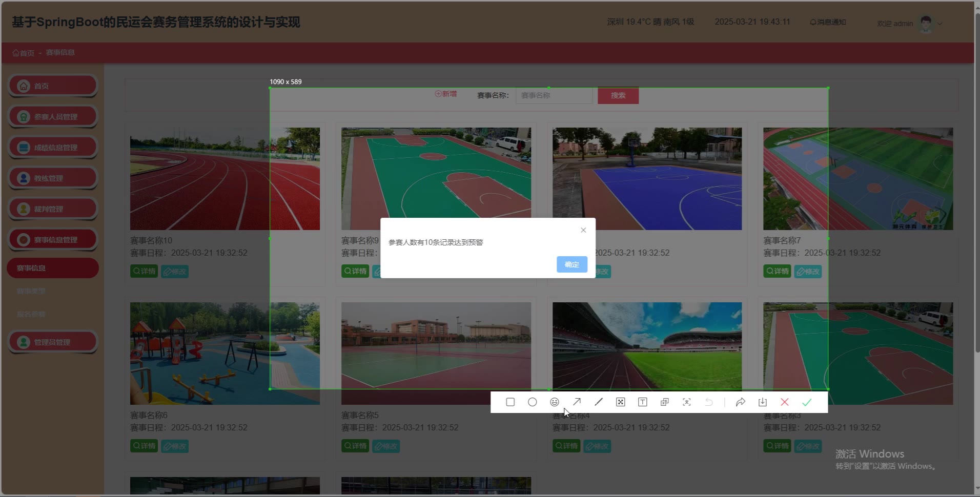
Task: Select the rectangle annotation tool
Action: click(x=510, y=402)
